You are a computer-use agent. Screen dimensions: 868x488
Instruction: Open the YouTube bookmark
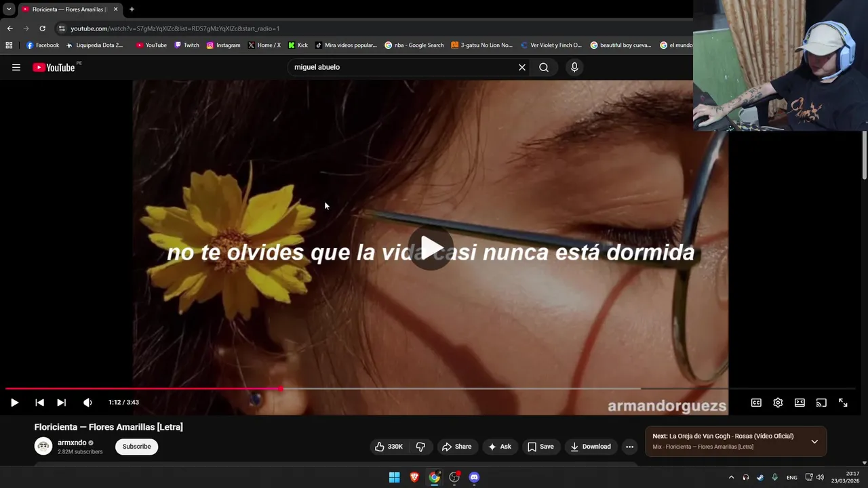click(151, 45)
